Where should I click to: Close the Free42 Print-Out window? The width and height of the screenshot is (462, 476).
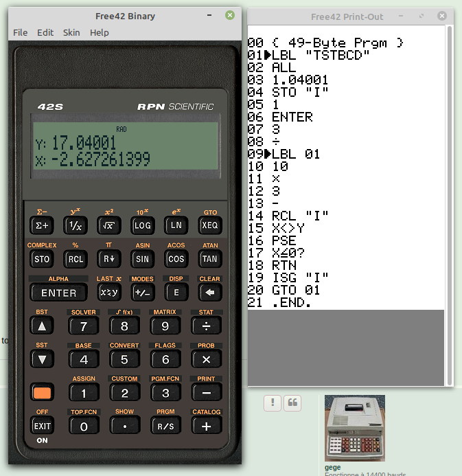click(x=441, y=16)
